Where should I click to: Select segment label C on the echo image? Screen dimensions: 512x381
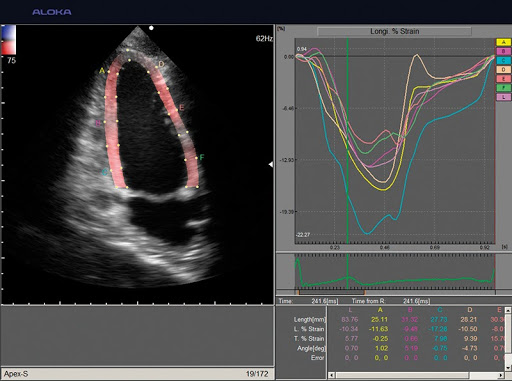105,172
